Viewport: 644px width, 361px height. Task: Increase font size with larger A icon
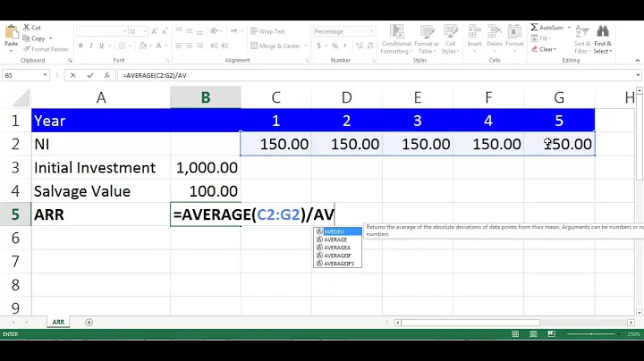155,31
